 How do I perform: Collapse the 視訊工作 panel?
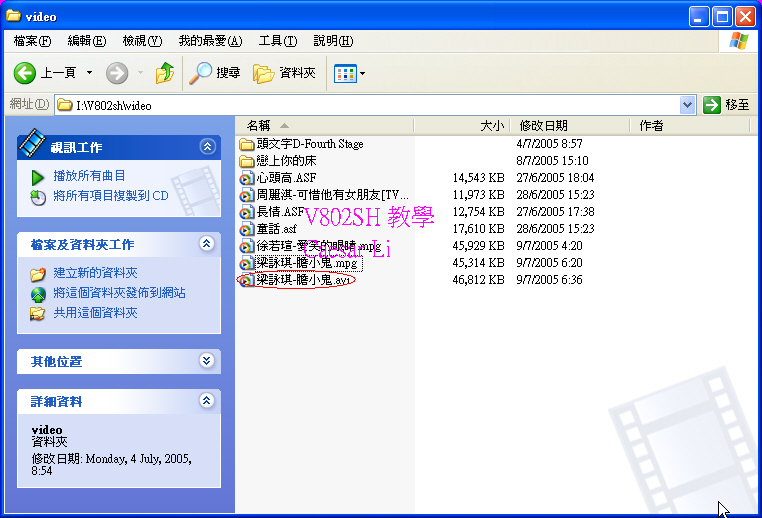(x=207, y=147)
